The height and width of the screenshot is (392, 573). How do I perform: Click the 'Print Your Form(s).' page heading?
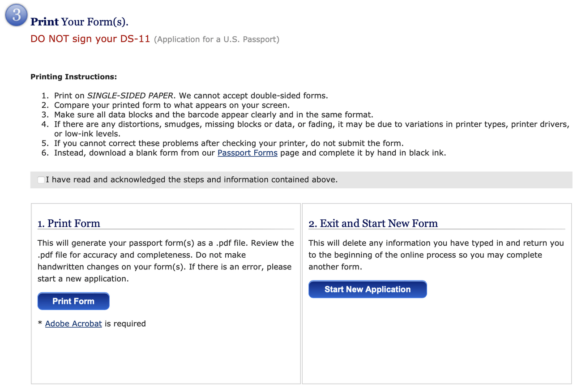tap(79, 22)
